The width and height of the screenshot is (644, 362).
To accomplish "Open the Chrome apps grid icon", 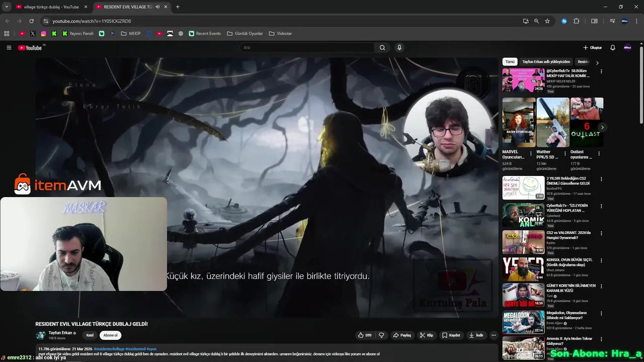I will 7,34.
